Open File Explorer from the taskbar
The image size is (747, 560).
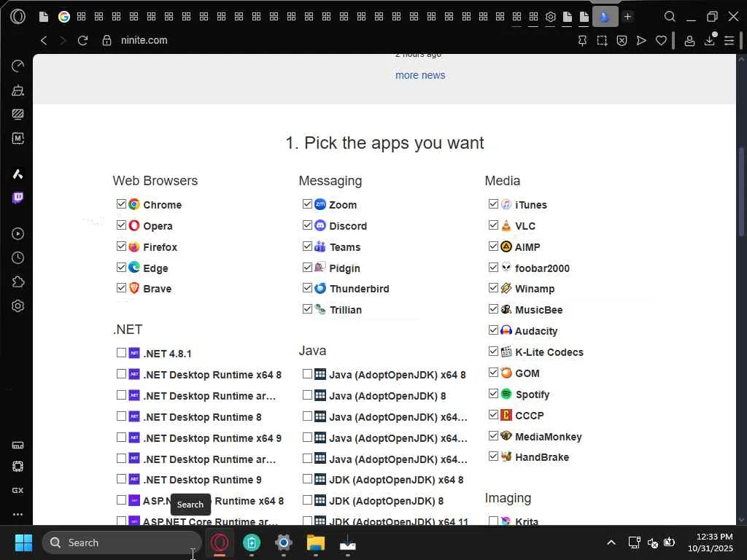315,542
